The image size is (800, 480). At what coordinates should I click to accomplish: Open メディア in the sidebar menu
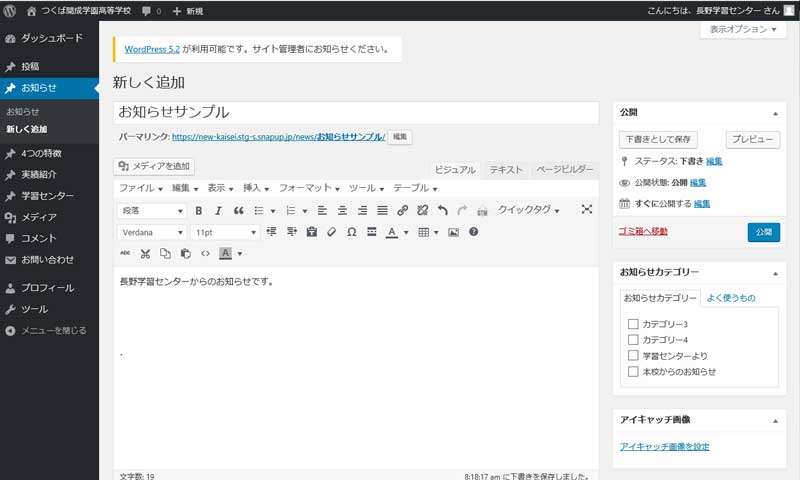[x=49, y=217]
